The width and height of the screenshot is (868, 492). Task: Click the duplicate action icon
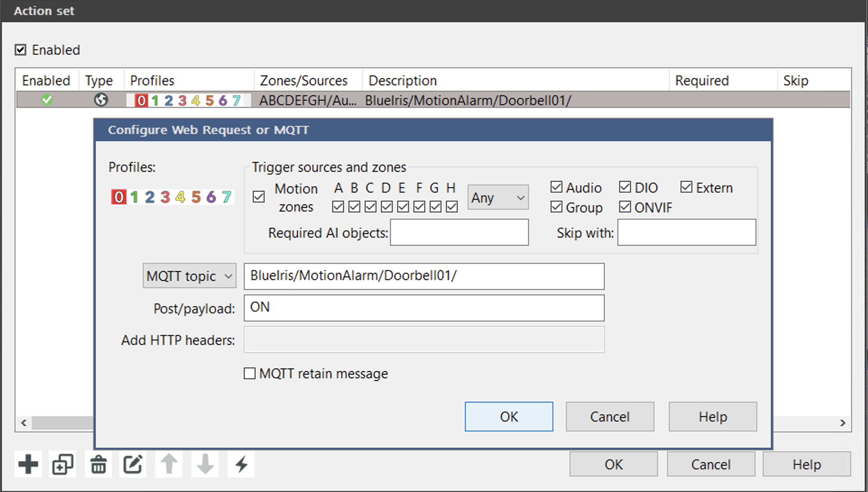pyautogui.click(x=63, y=464)
